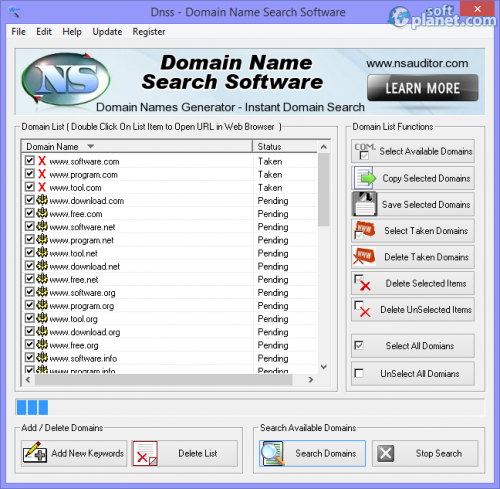Toggle the www.software.info checkbox
Viewport: 500px width, 489px height.
(30, 357)
